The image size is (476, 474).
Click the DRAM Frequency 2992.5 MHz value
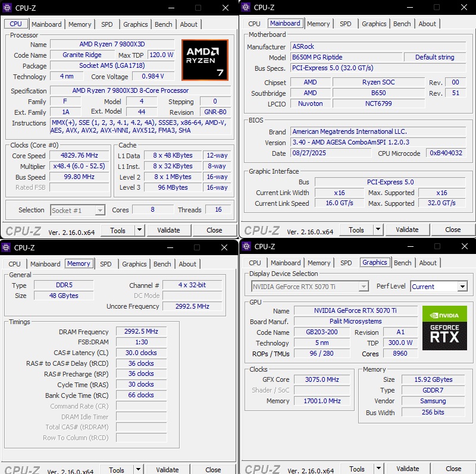point(141,331)
